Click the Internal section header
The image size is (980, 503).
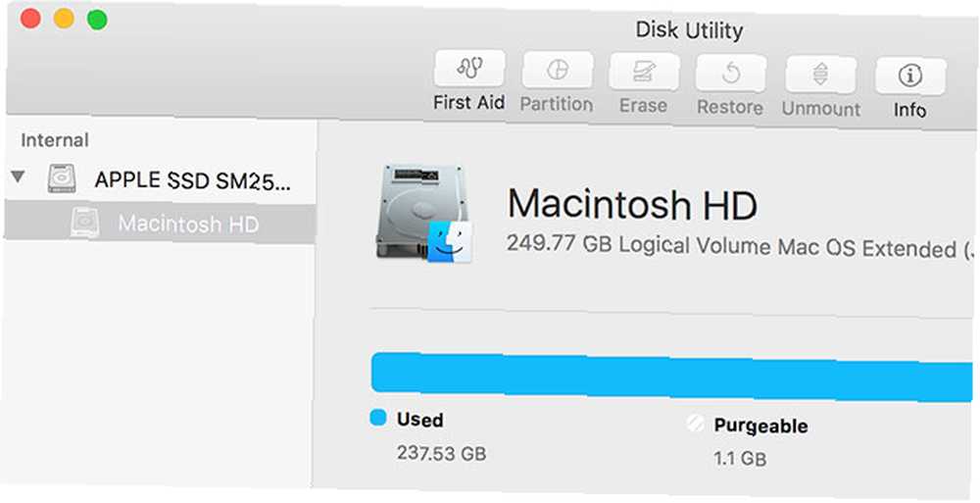click(54, 140)
